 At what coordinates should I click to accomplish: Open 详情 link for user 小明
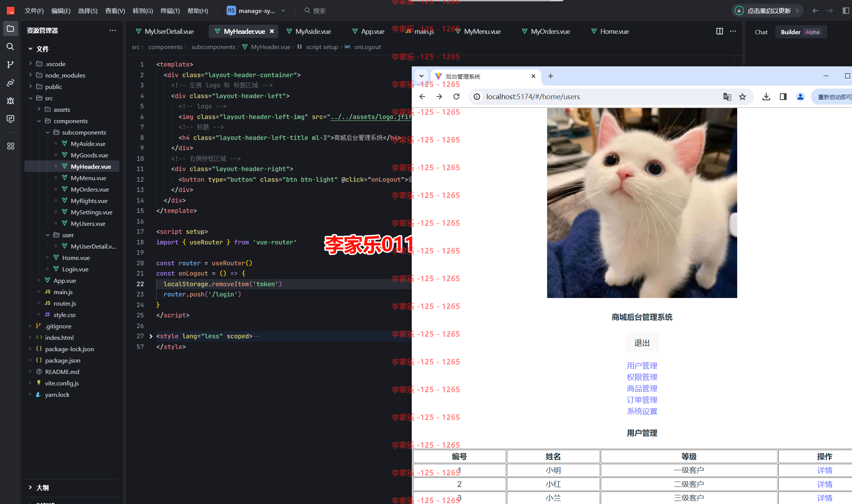pos(824,470)
